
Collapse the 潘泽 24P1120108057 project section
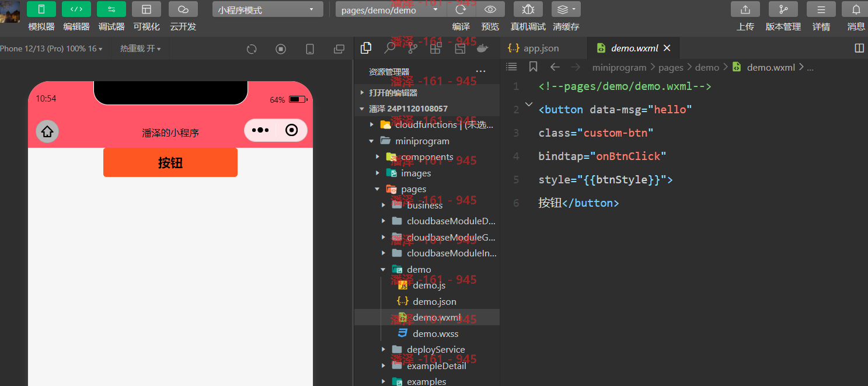pyautogui.click(x=427, y=109)
